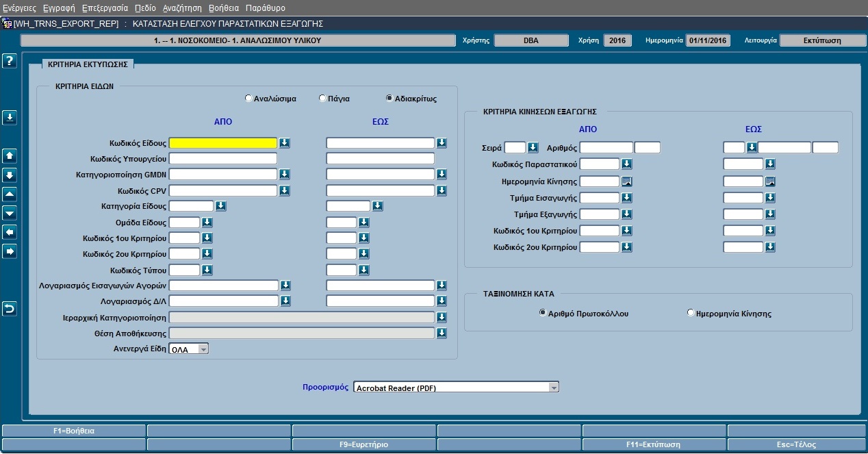The width and height of the screenshot is (868, 454).
Task: Open lookup for item Κωδικός 2ου Κριτηρίου ΕΩΣ
Action: 364,254
